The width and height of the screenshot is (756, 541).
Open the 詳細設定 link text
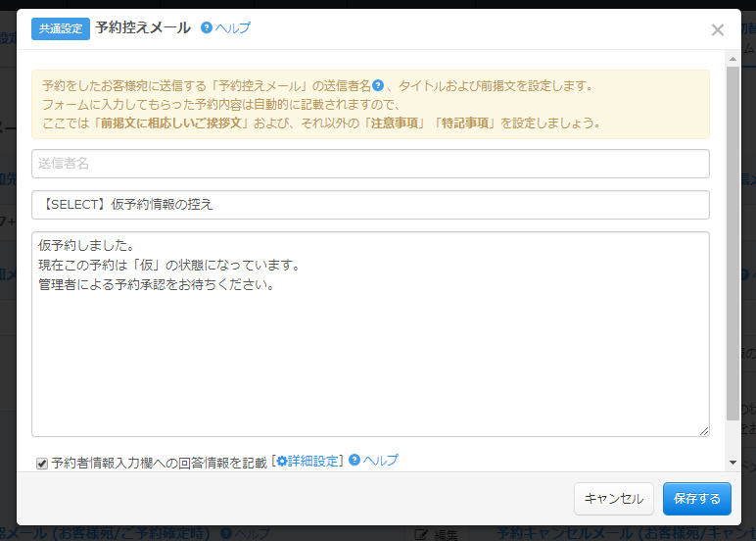[x=312, y=461]
